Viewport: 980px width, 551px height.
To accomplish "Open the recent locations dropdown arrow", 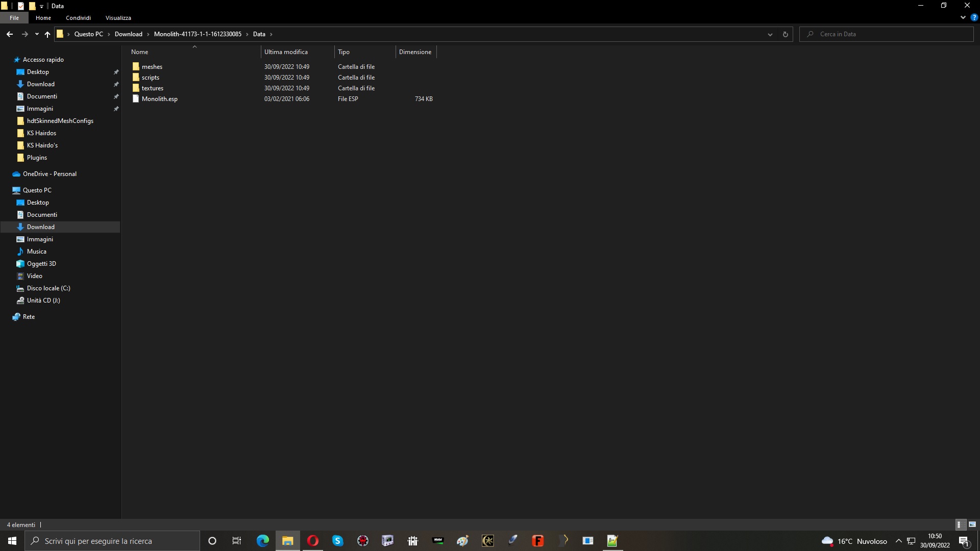I will 37,34.
